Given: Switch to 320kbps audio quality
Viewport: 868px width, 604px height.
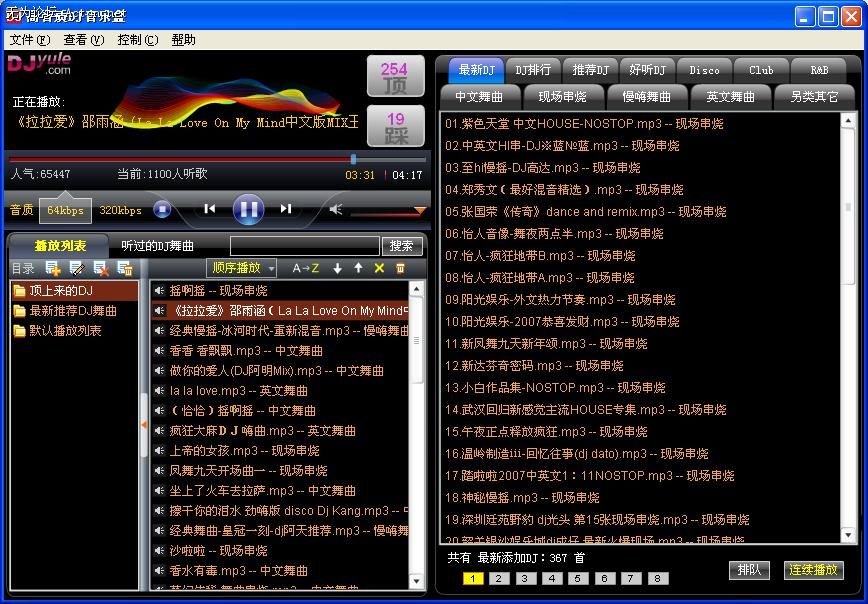Looking at the screenshot, I should [x=120, y=210].
